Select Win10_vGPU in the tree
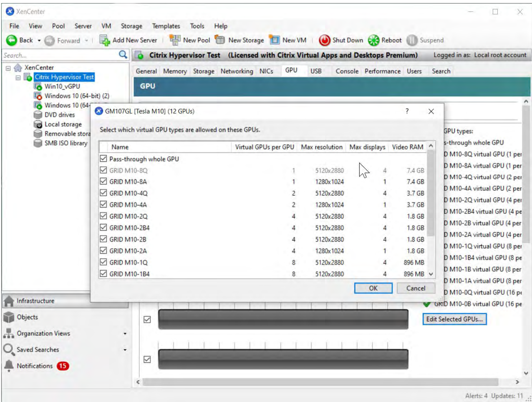The height and width of the screenshot is (402, 532). coord(62,86)
